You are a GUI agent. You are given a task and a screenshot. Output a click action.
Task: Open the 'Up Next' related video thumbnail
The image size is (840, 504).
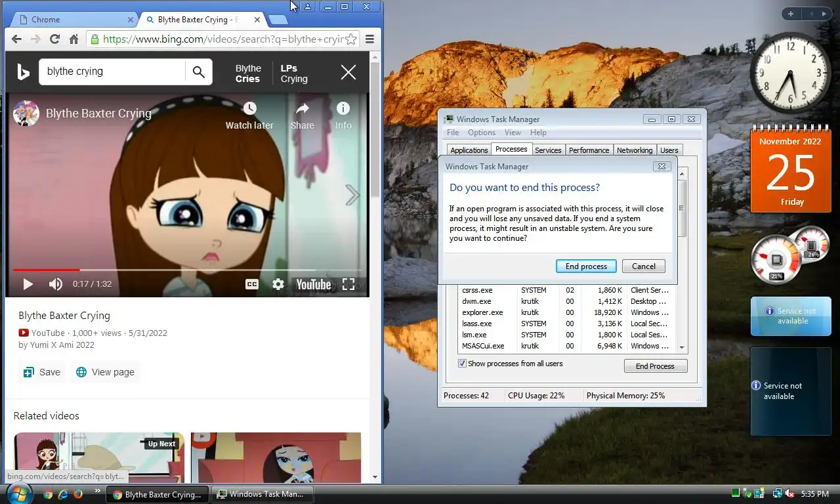pyautogui.click(x=99, y=457)
